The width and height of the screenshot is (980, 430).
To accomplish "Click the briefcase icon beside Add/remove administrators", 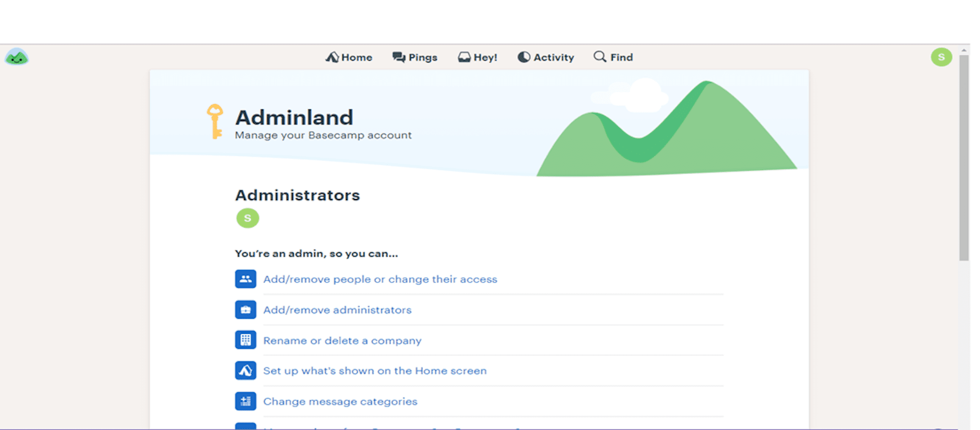I will tap(245, 310).
